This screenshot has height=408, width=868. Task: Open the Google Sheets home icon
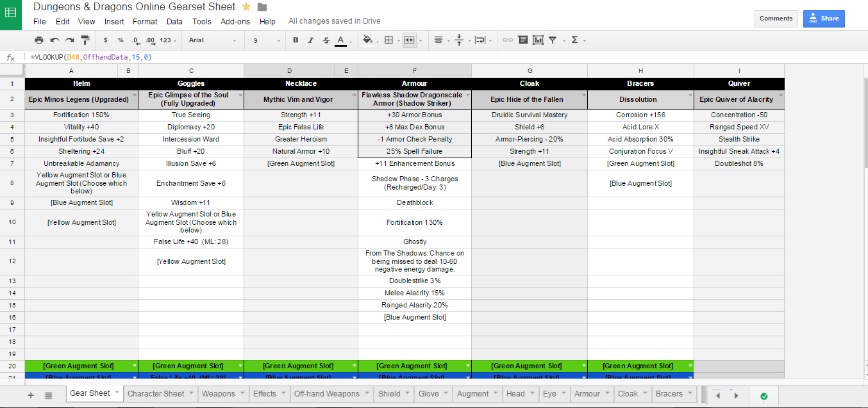click(x=11, y=14)
